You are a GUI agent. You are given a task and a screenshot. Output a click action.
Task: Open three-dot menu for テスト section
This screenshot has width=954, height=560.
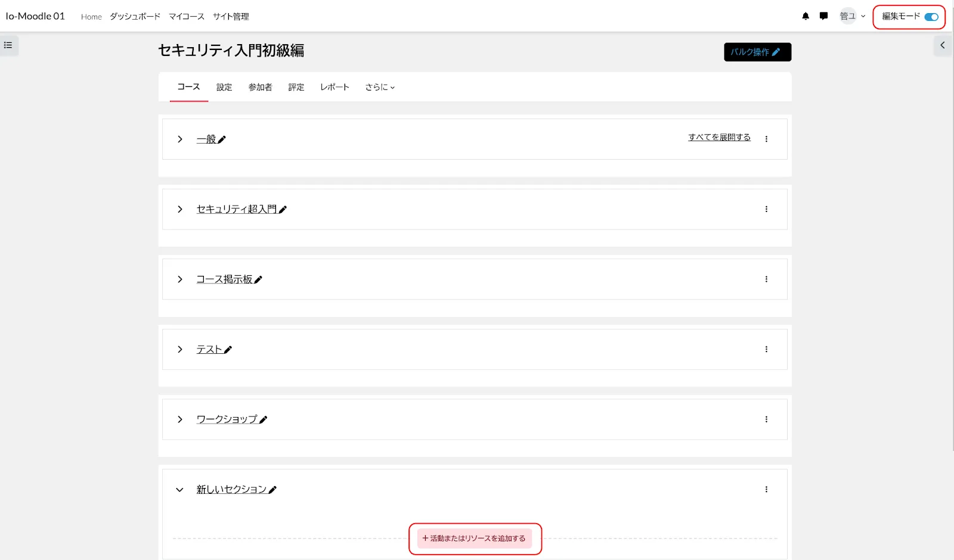(x=766, y=350)
